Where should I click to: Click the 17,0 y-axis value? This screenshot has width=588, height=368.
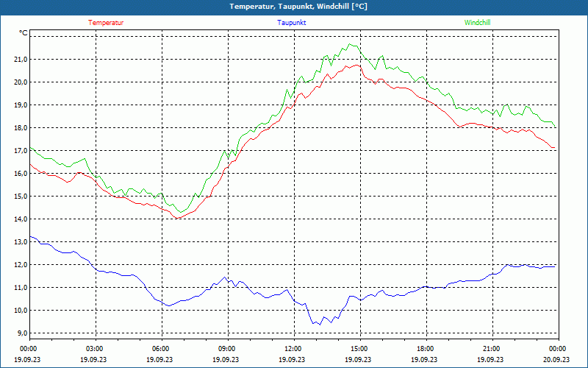[21, 151]
